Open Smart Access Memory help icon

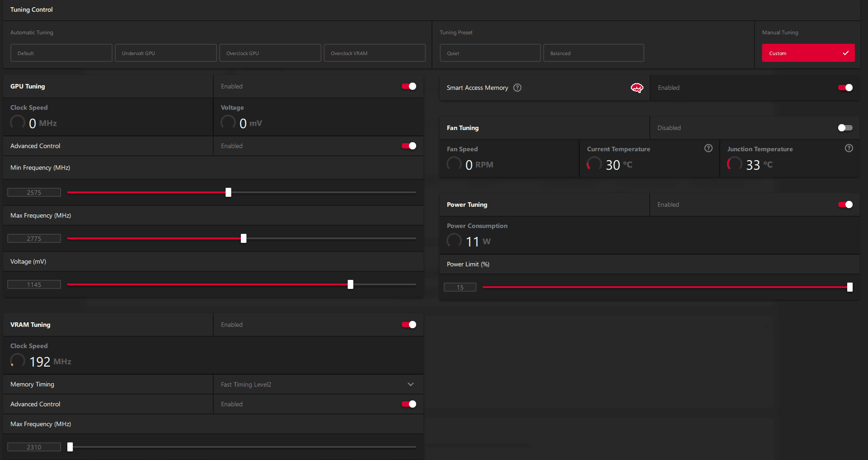(517, 88)
